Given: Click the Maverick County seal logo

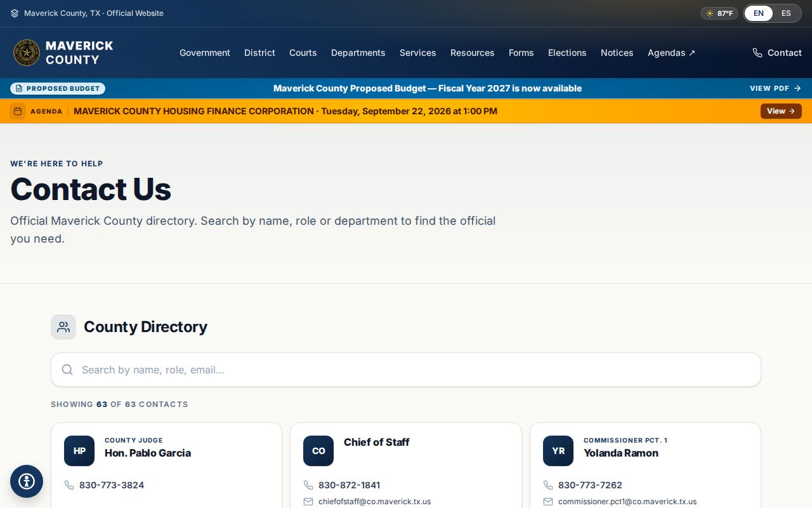Looking at the screenshot, I should click(27, 53).
